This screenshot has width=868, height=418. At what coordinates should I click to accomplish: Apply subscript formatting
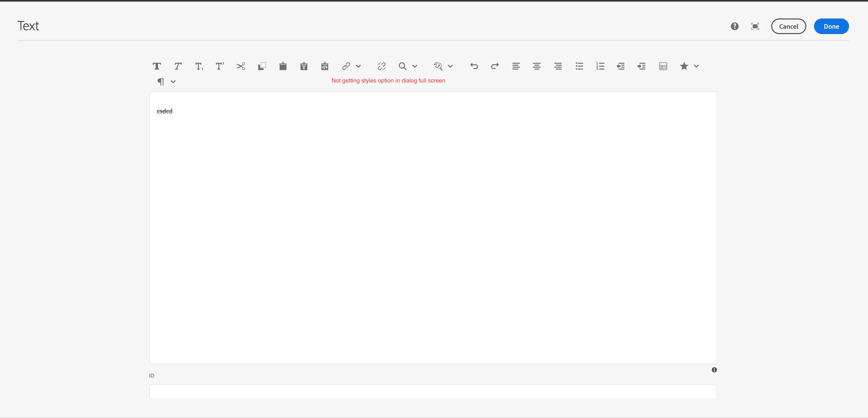[199, 66]
